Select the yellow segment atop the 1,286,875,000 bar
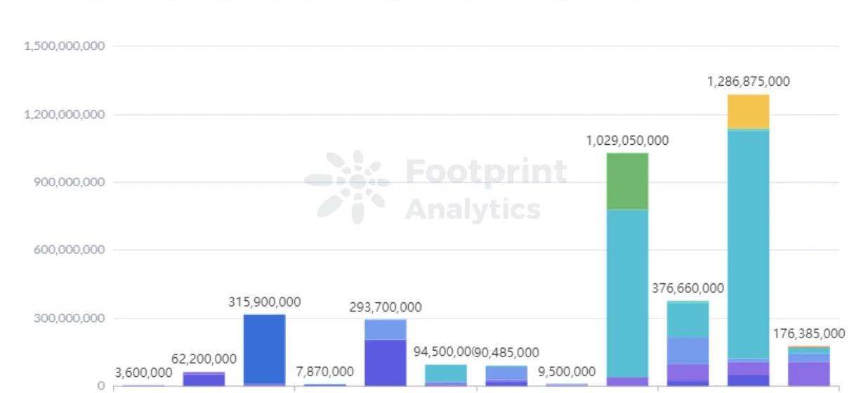Viewport: 868px width, 393px height. coord(748,111)
